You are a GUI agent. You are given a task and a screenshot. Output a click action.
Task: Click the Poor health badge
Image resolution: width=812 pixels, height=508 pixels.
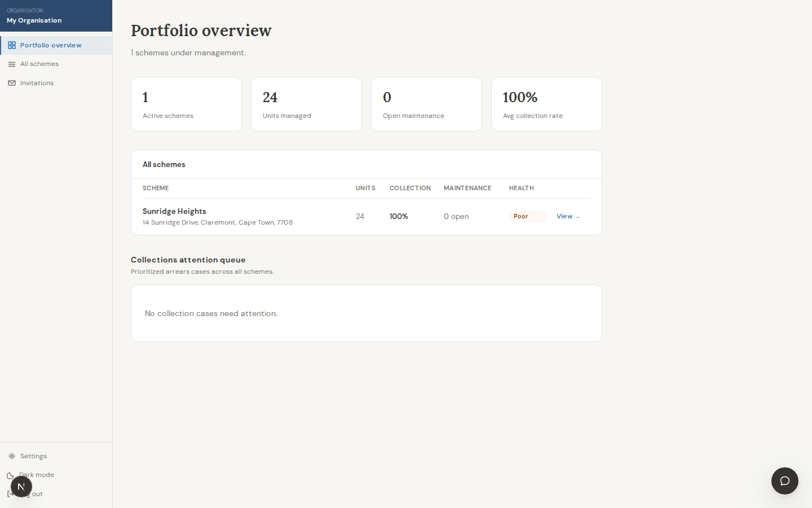click(528, 217)
